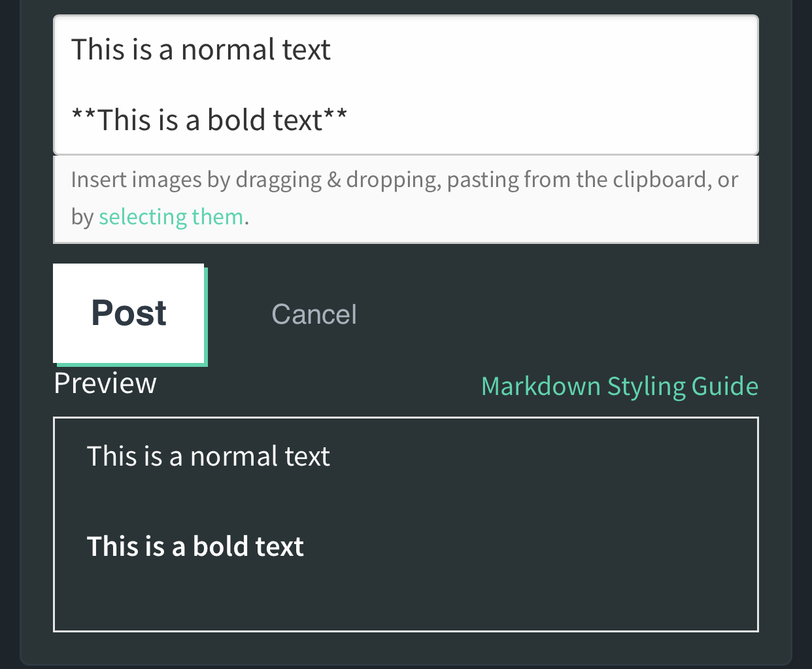Click the blank line between editor text lines
The width and height of the screenshot is (812, 669).
(x=406, y=85)
